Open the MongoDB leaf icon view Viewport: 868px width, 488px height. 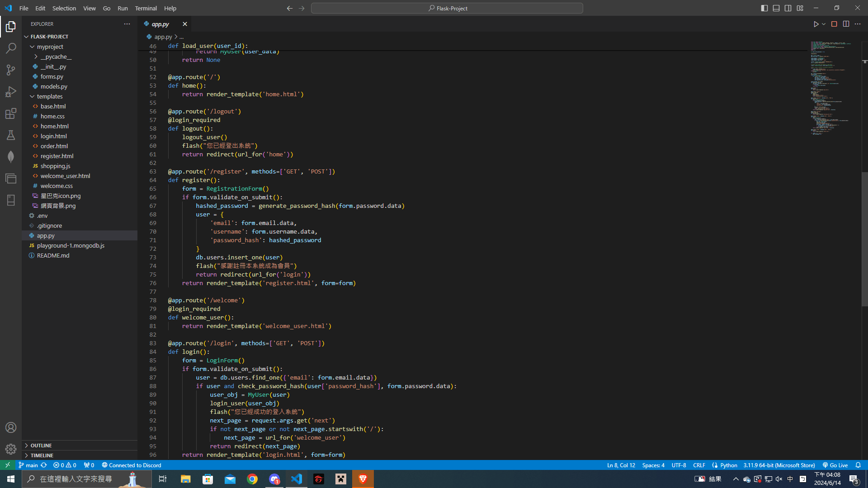point(11,157)
